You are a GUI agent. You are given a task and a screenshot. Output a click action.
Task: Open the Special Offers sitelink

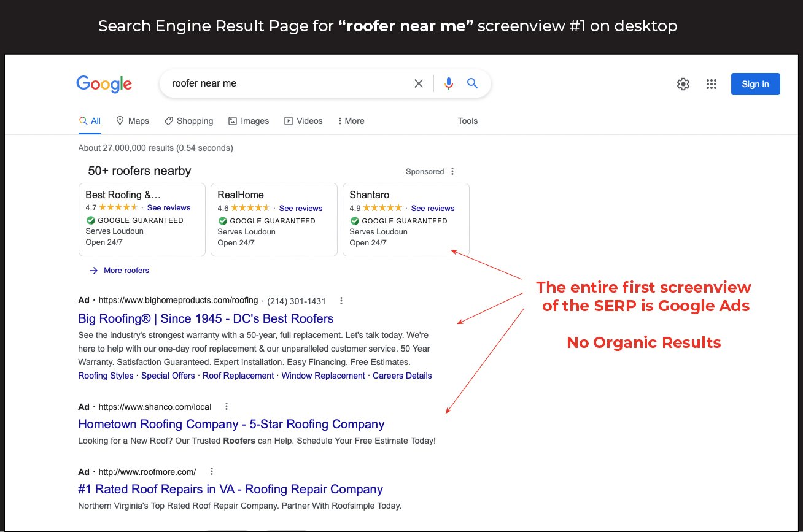[x=168, y=376]
